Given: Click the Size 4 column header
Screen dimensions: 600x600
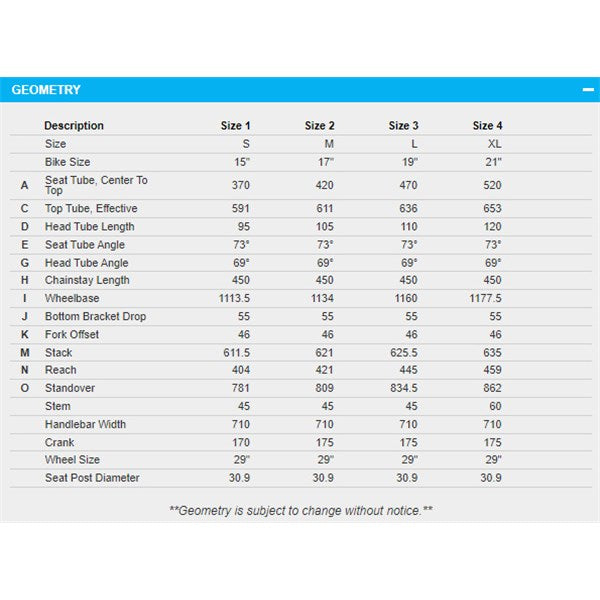Looking at the screenshot, I should [487, 126].
